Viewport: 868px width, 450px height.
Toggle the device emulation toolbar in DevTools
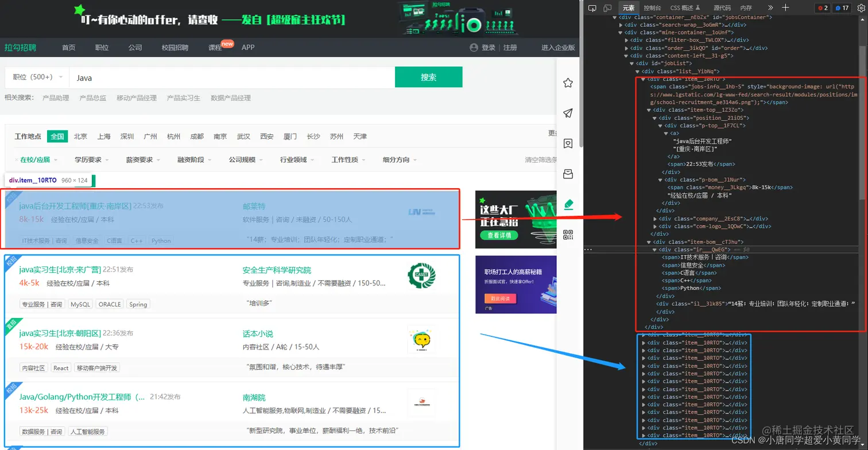point(607,8)
